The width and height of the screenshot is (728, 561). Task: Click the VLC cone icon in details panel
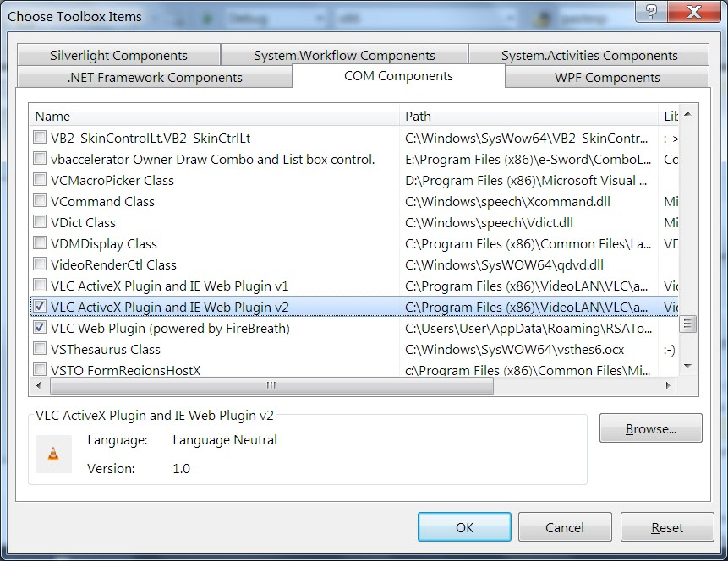53,455
